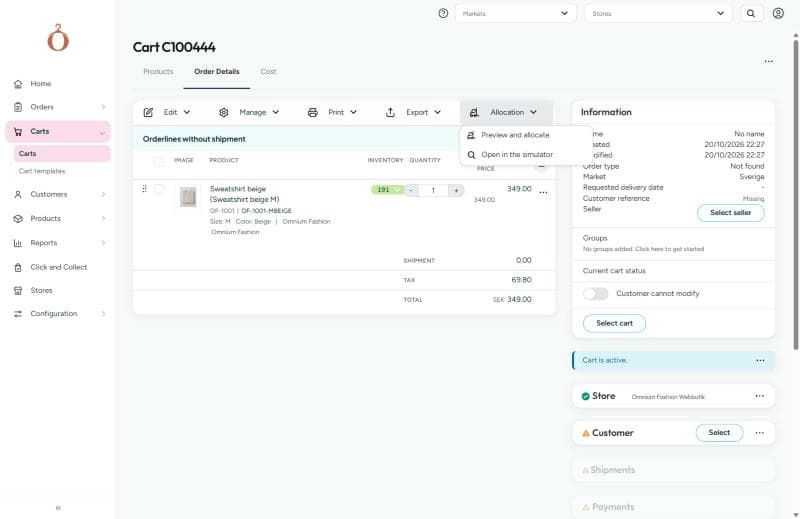The width and height of the screenshot is (800, 519).
Task: Click the page vertical scrollbar
Action: point(795,194)
